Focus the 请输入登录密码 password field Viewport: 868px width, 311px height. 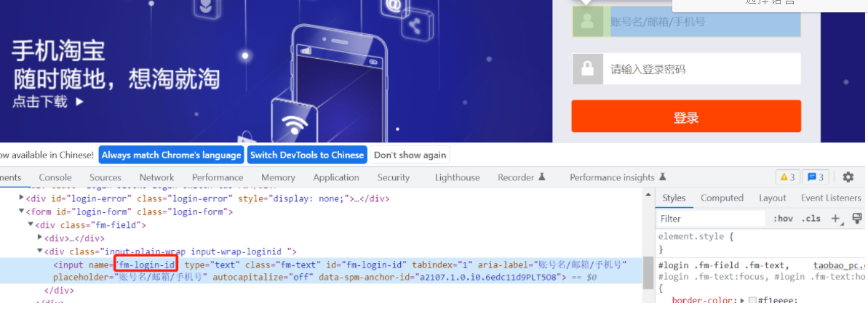(x=701, y=69)
